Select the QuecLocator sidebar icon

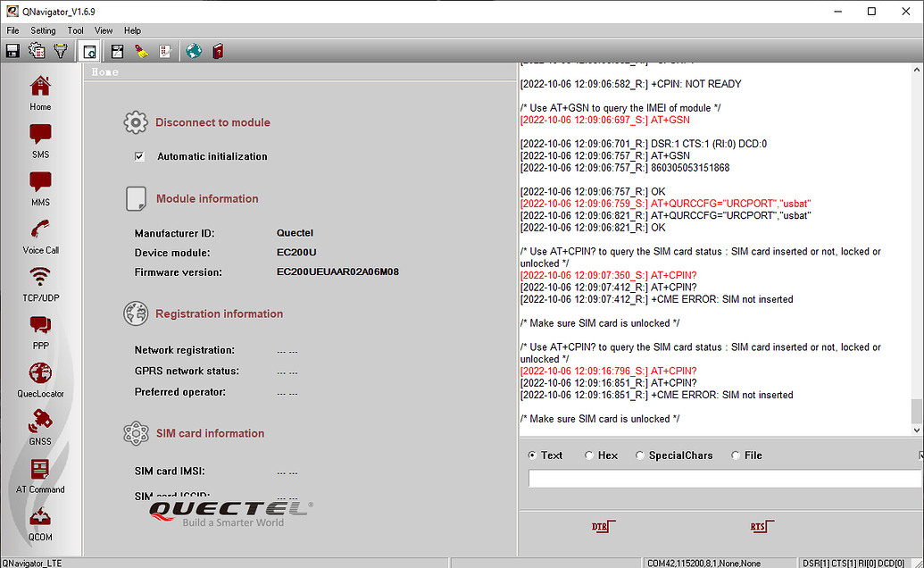40,380
